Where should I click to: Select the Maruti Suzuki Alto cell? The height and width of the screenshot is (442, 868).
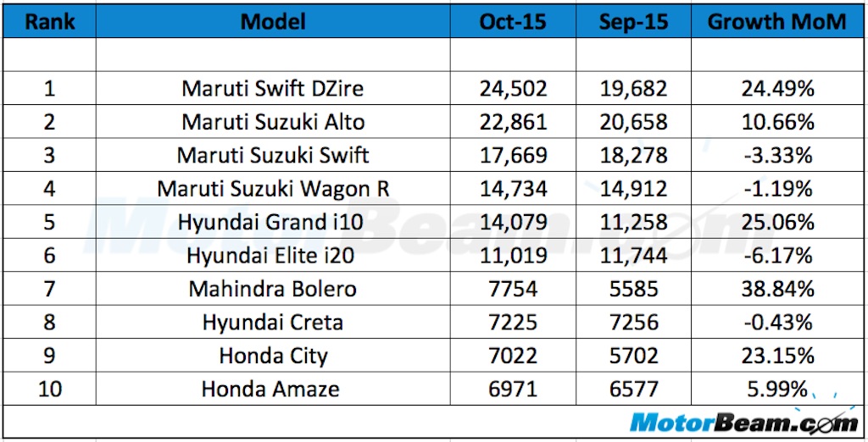[x=272, y=122]
